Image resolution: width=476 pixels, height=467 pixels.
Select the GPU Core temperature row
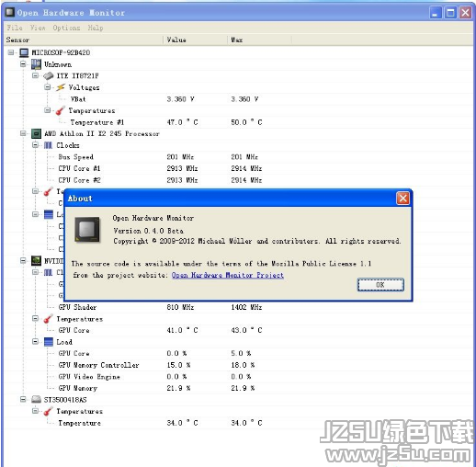tap(239, 330)
